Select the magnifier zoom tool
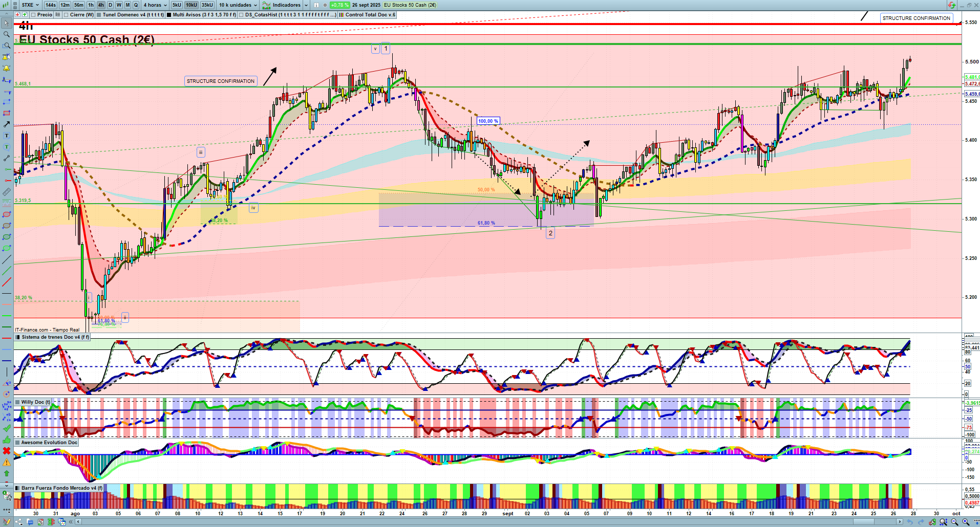This screenshot has height=527, width=980. tap(7, 34)
